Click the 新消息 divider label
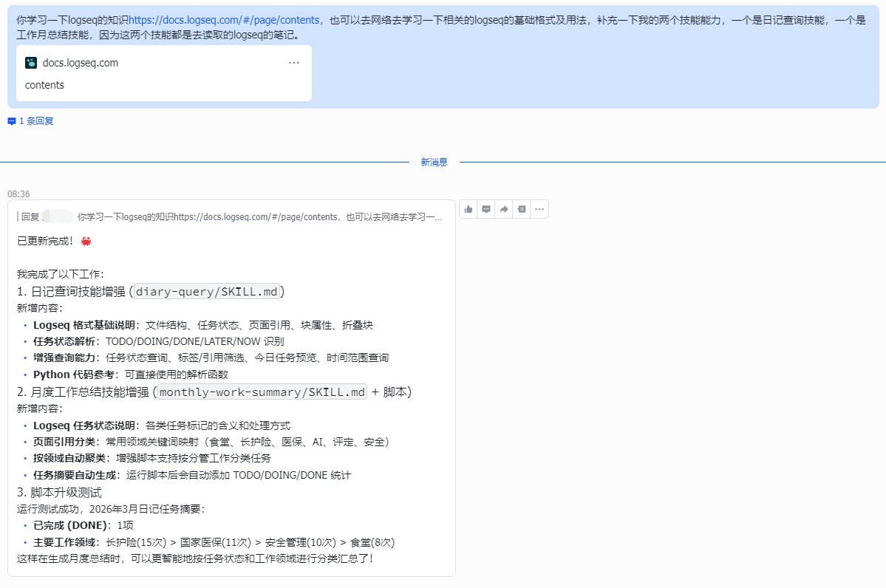The width and height of the screenshot is (886, 588). [434, 162]
